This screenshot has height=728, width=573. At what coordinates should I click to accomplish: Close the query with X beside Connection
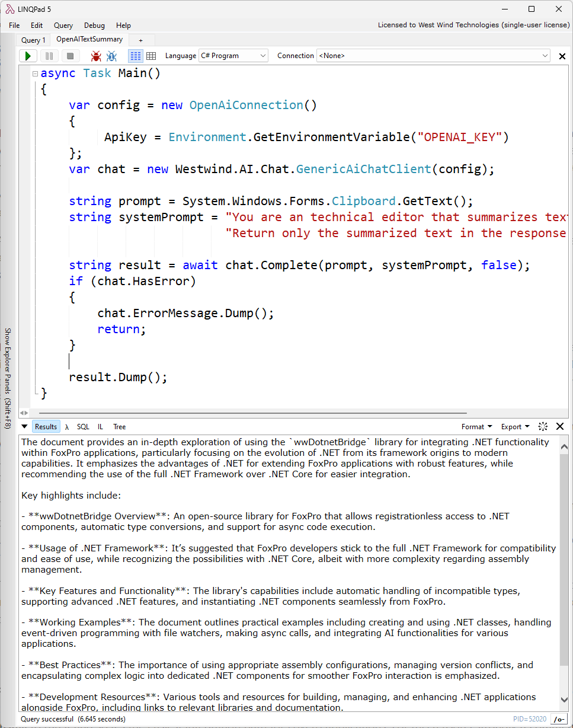562,56
